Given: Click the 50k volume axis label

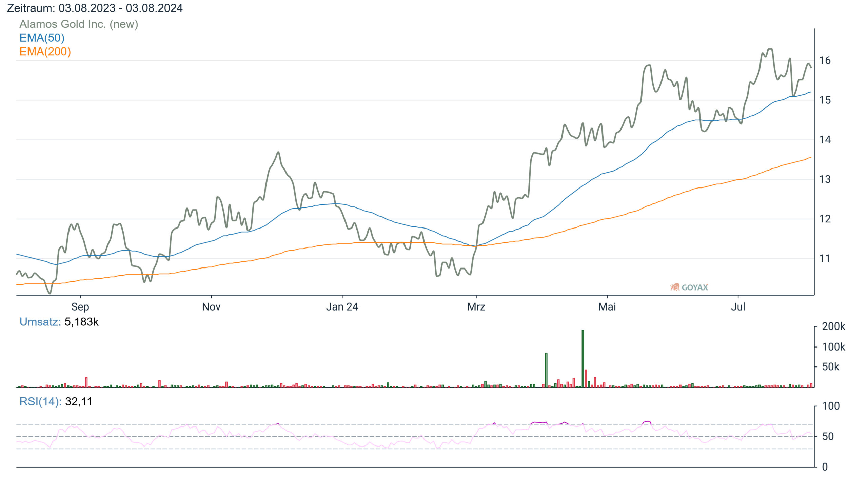Looking at the screenshot, I should 830,367.
